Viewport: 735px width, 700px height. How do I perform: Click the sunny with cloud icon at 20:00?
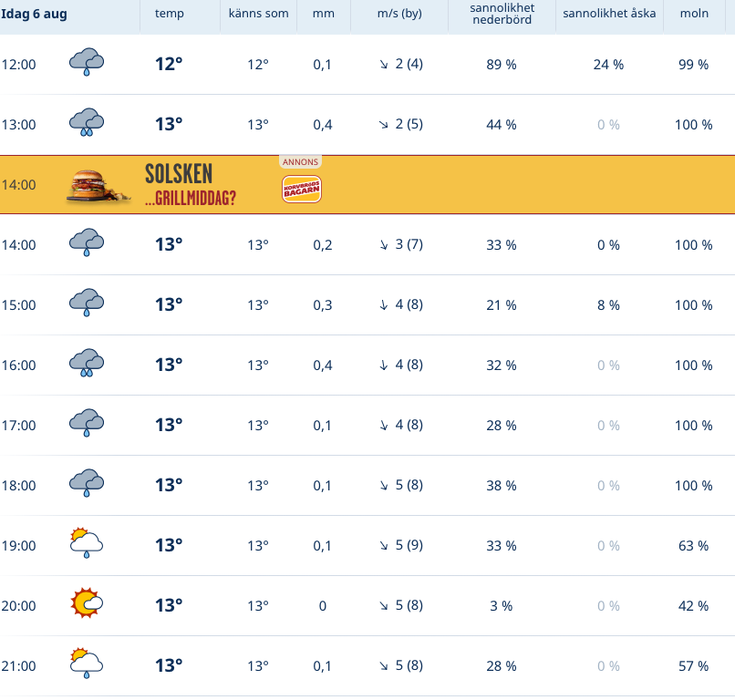tap(87, 603)
